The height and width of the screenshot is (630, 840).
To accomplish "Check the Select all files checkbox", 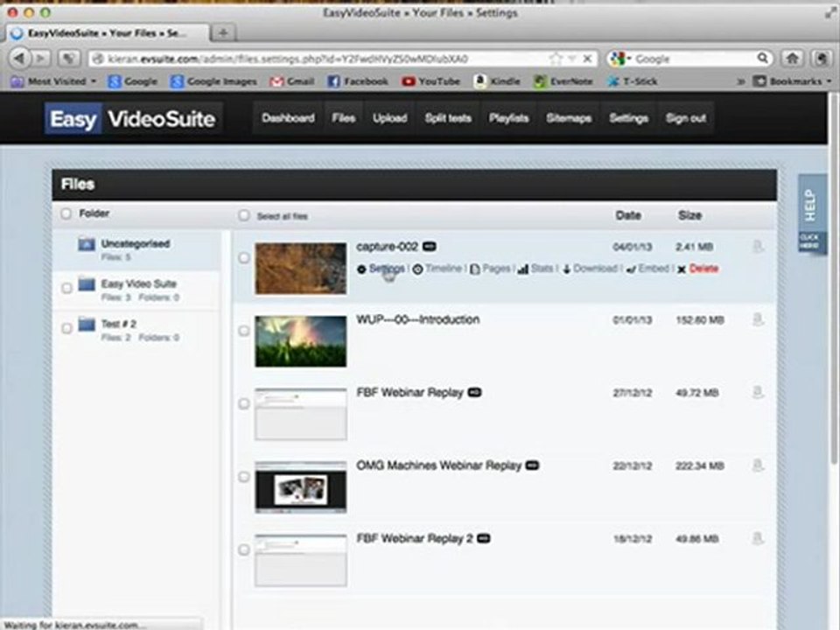I will (x=244, y=215).
